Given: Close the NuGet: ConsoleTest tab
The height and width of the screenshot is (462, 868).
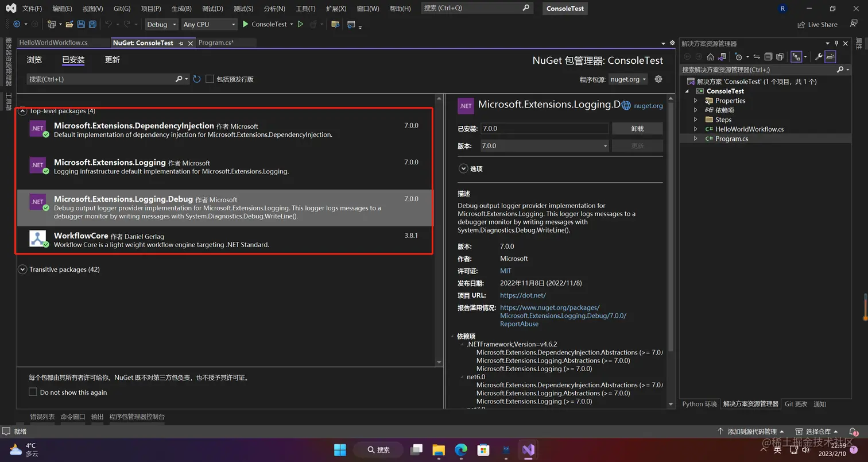Looking at the screenshot, I should pos(191,43).
